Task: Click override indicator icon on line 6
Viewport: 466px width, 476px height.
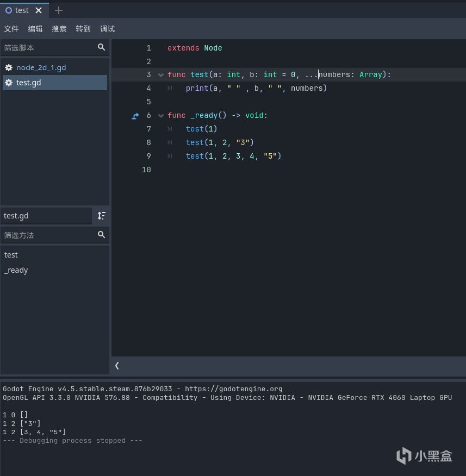Action: pos(135,116)
